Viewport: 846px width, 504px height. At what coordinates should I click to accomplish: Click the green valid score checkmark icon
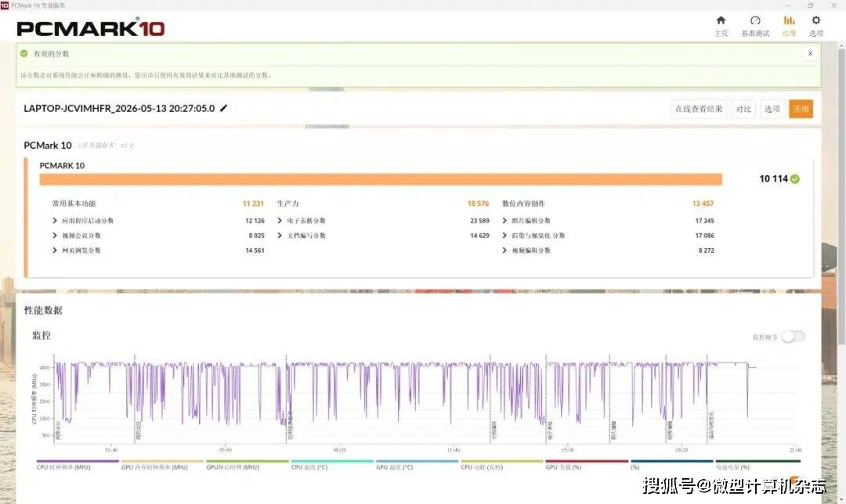click(23, 53)
